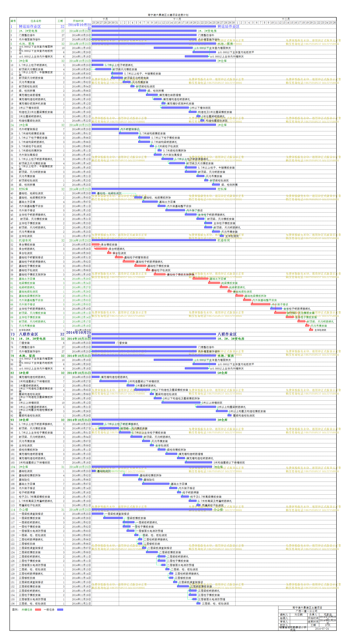Image resolution: width=346 pixels, height=644 pixels.
Task: Click row 64 start date 2014年12月01日
Action: click(x=81, y=296)
